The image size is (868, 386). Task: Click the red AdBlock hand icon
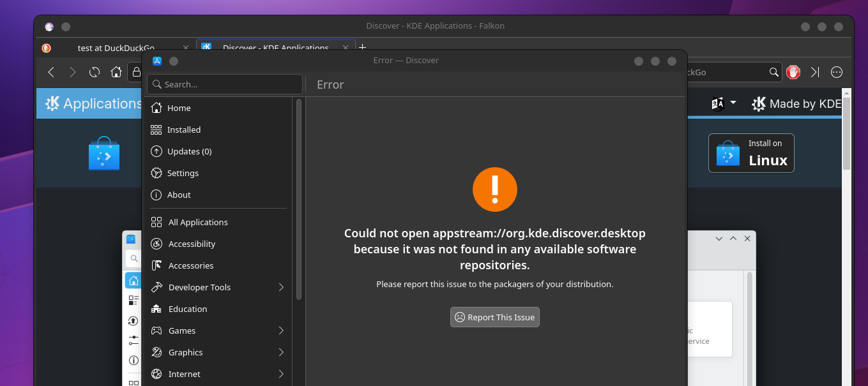793,72
